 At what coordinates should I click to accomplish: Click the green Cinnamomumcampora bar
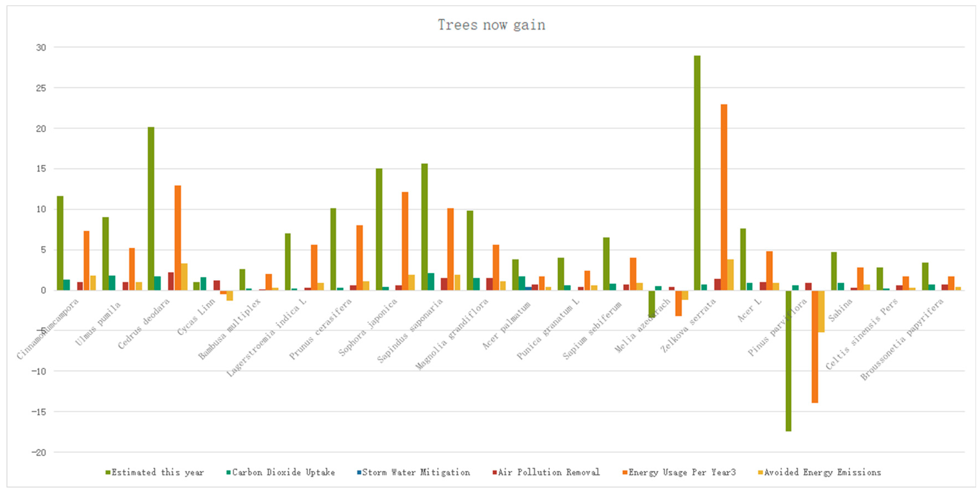pos(60,243)
